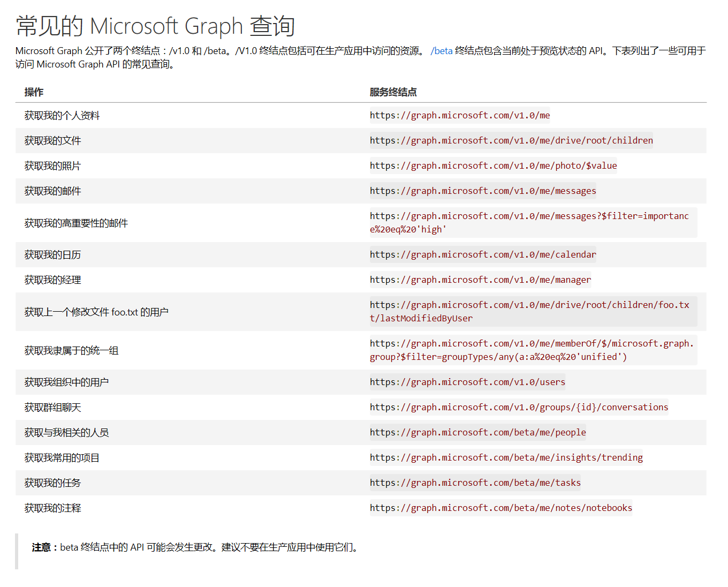Select the me/drive/root/children endpoint URL
The image size is (728, 587).
tap(511, 140)
